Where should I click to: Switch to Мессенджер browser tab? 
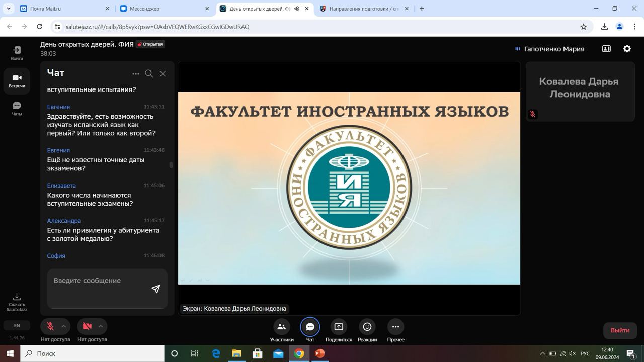coord(164,9)
